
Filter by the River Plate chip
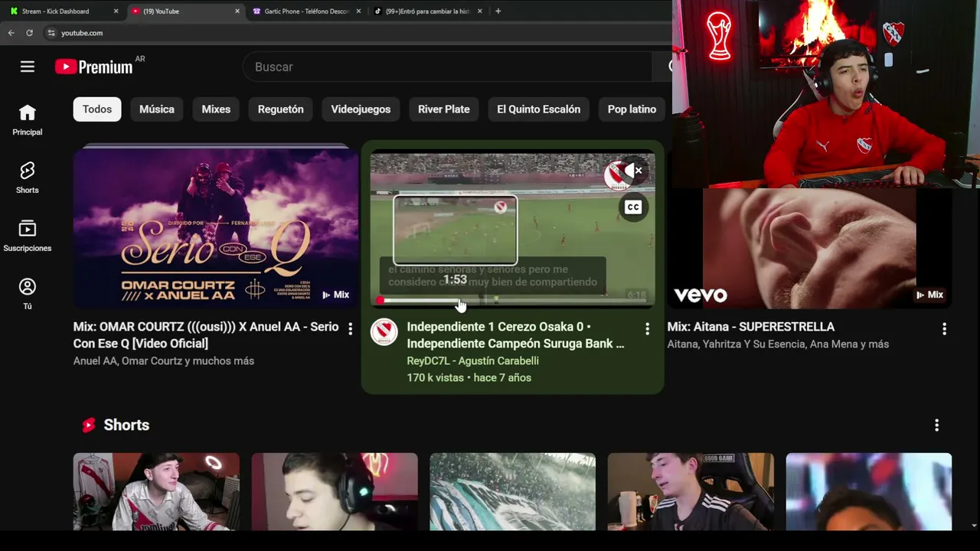(x=444, y=109)
